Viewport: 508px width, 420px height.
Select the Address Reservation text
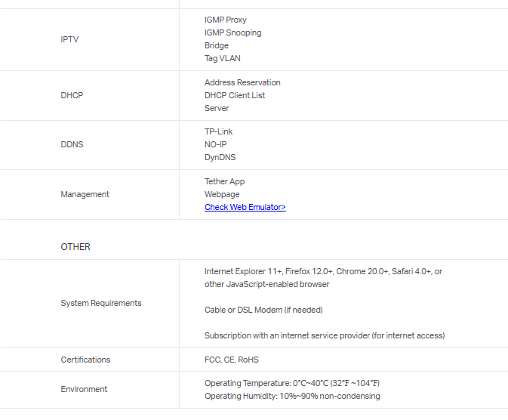242,82
